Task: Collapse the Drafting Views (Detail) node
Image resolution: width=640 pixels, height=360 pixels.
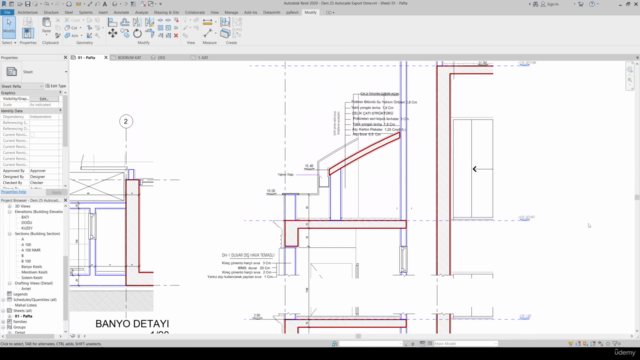Action: click(x=10, y=283)
